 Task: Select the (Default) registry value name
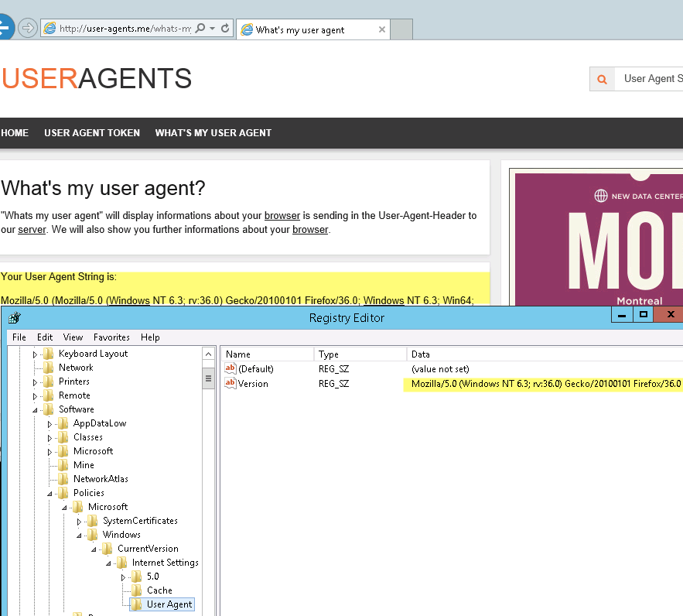pos(256,369)
